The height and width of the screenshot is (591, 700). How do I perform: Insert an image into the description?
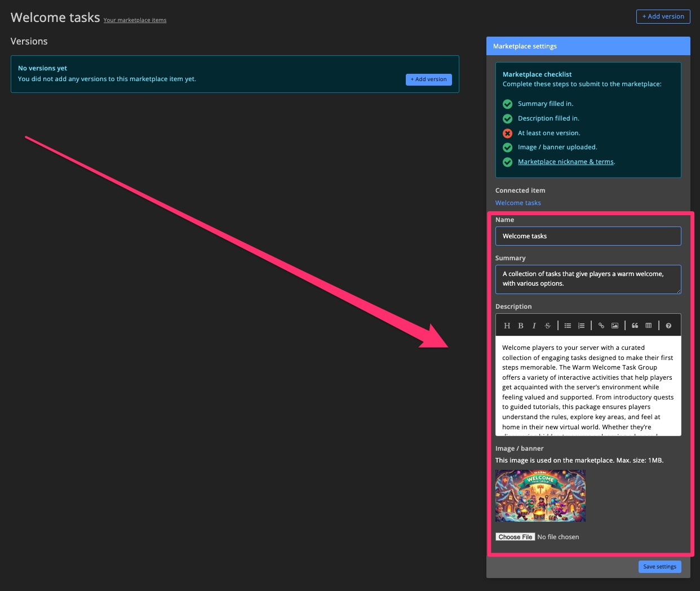point(614,325)
